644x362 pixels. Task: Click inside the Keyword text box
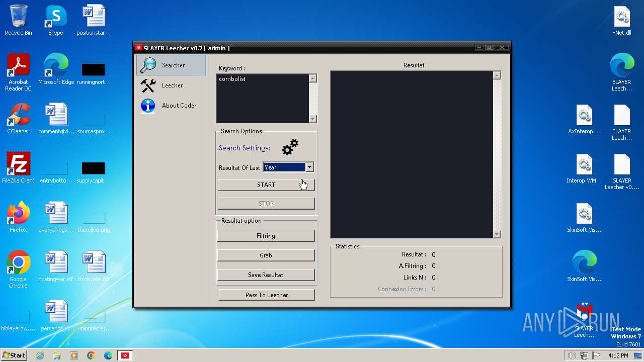[262, 99]
